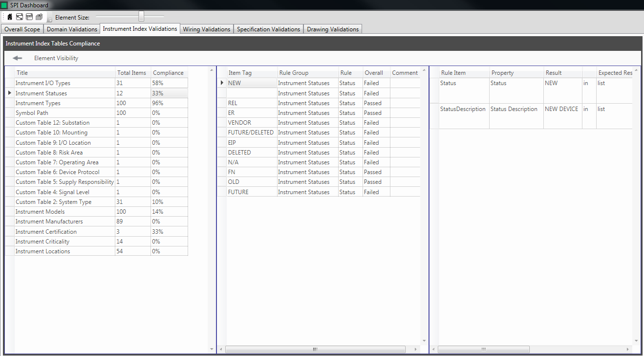Click the resize window icon in toolbar
This screenshot has height=356, width=644.
click(x=20, y=17)
